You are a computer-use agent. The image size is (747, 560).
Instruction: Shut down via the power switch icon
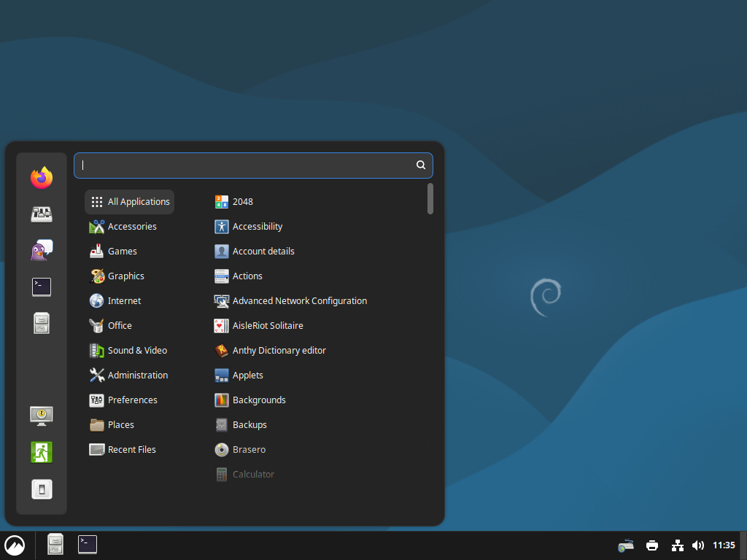coord(42,489)
